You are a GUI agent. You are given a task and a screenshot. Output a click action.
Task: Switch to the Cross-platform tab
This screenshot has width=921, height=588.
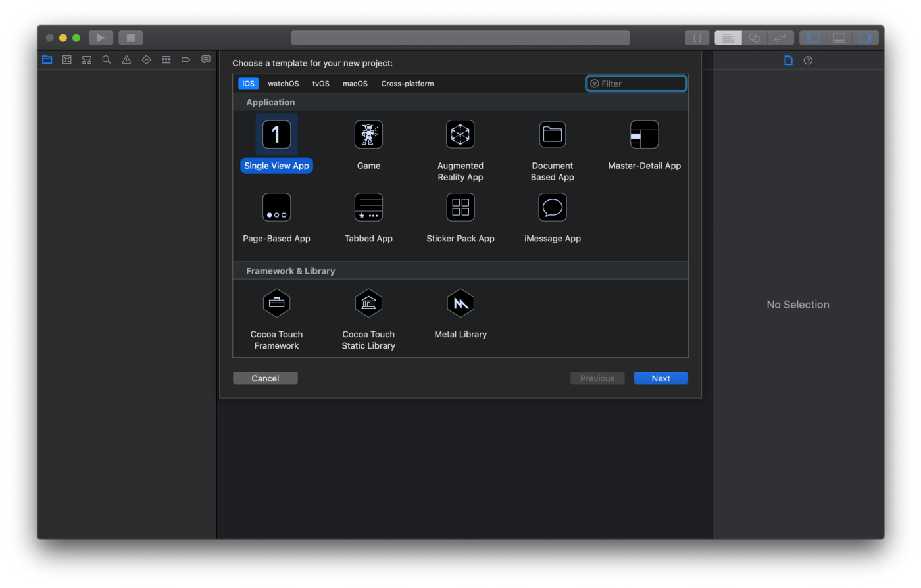[x=407, y=84]
